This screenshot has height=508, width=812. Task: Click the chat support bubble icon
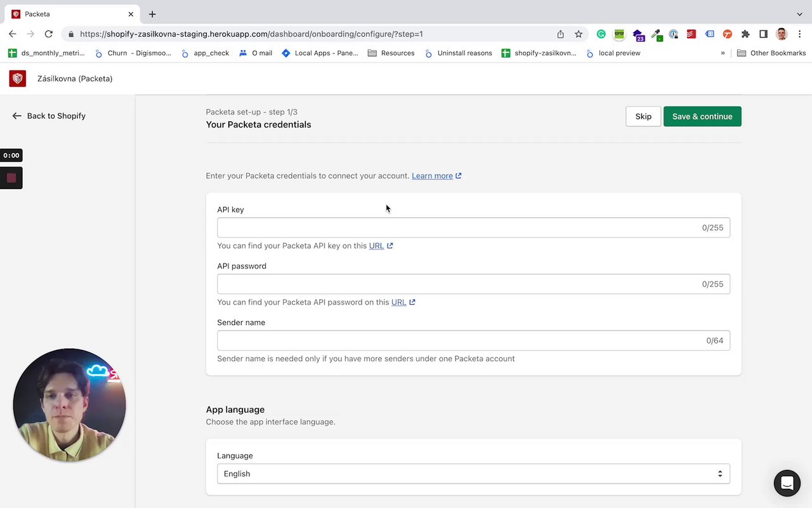click(787, 483)
